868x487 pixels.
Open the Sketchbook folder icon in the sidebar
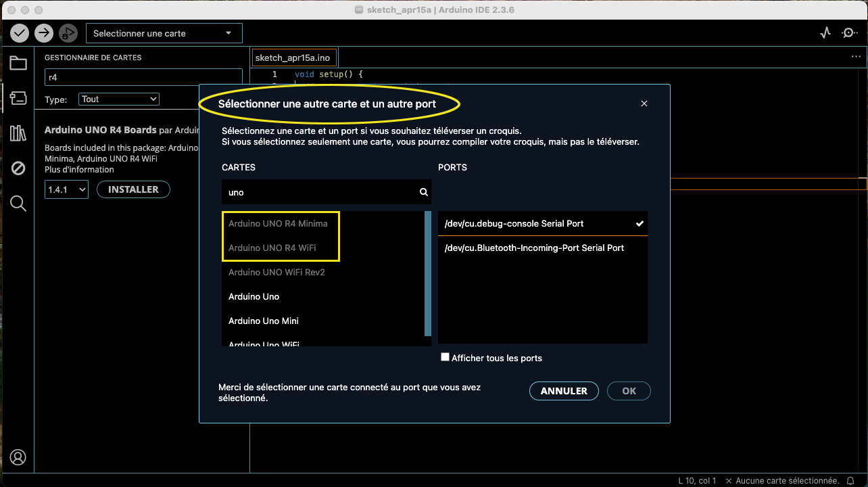coord(18,64)
